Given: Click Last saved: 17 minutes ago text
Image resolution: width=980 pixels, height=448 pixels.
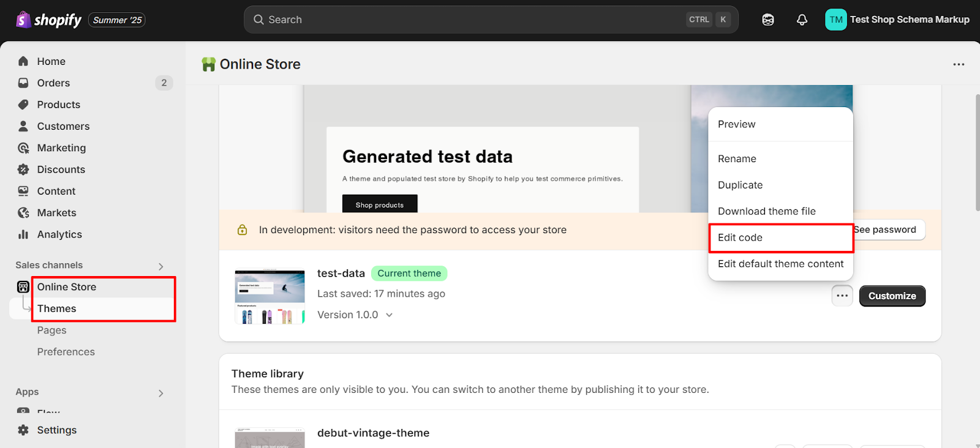Looking at the screenshot, I should click(381, 294).
